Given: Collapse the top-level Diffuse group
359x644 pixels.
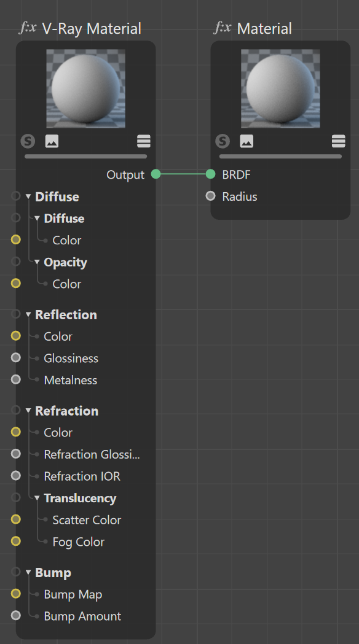Looking at the screenshot, I should tap(28, 196).
